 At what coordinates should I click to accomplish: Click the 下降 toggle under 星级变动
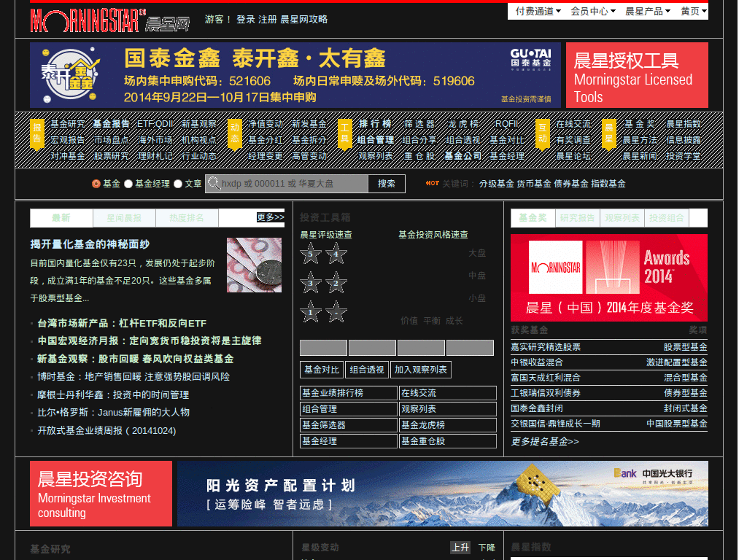(487, 548)
